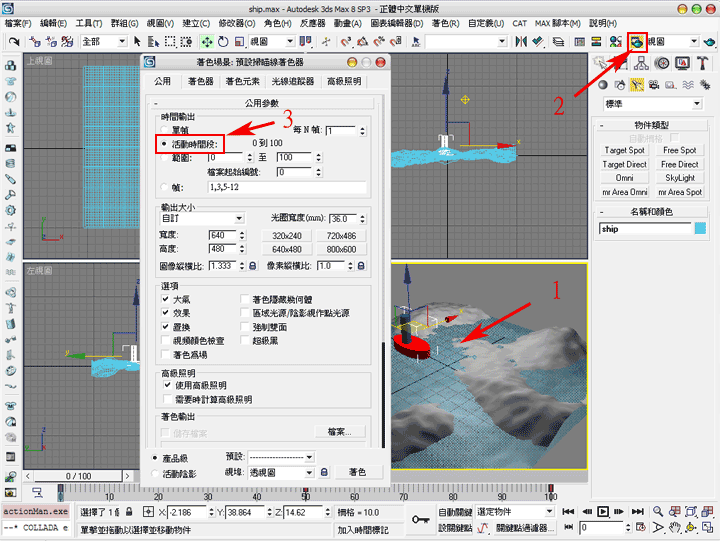Screen dimensions: 720x541
Task: Open the 修改器(O) menu
Action: (x=237, y=23)
